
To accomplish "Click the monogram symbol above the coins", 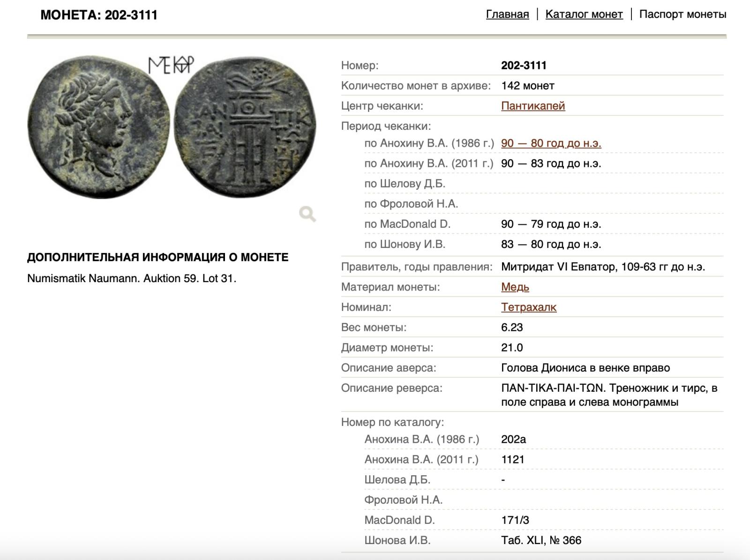I will pyautogui.click(x=171, y=65).
